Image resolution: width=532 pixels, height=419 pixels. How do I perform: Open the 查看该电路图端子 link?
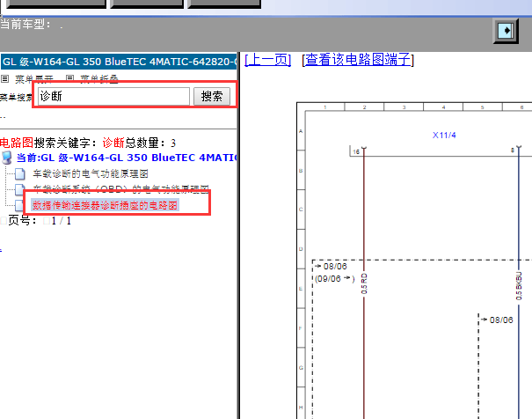(x=358, y=60)
